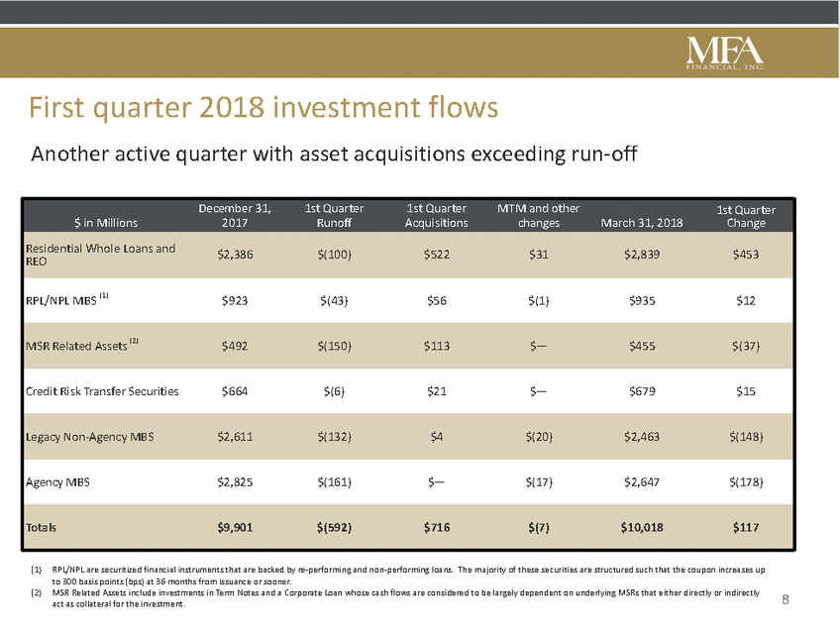The width and height of the screenshot is (840, 629).
Task: Click the MFA Financial logo
Action: pos(725,53)
